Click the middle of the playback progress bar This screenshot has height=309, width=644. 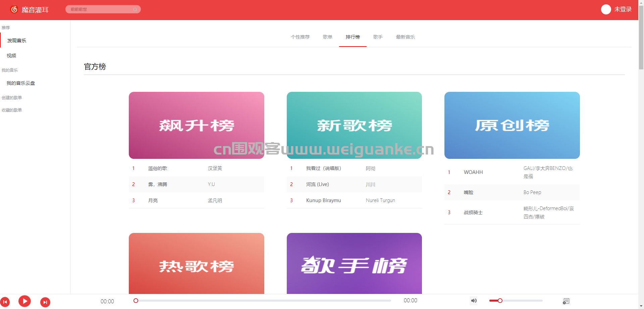(x=263, y=301)
